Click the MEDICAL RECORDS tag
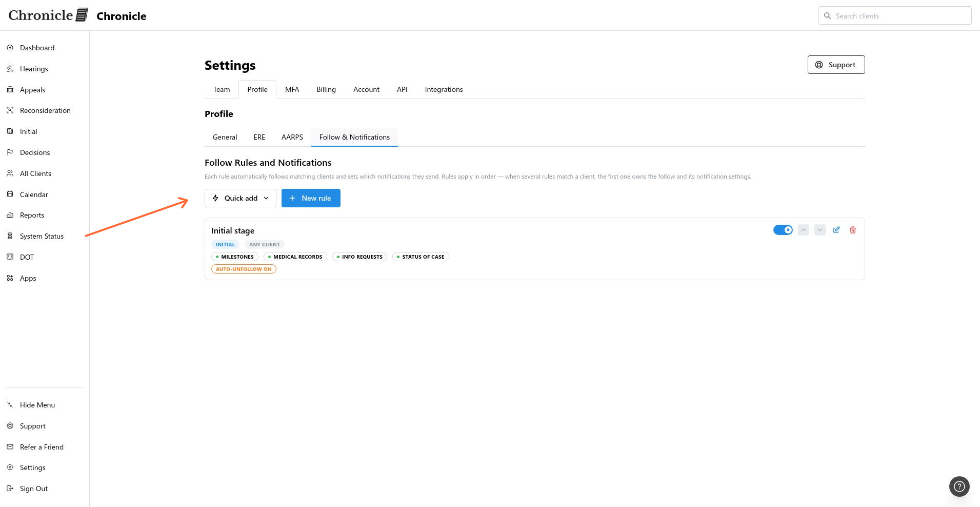The height and width of the screenshot is (507, 980). click(295, 257)
